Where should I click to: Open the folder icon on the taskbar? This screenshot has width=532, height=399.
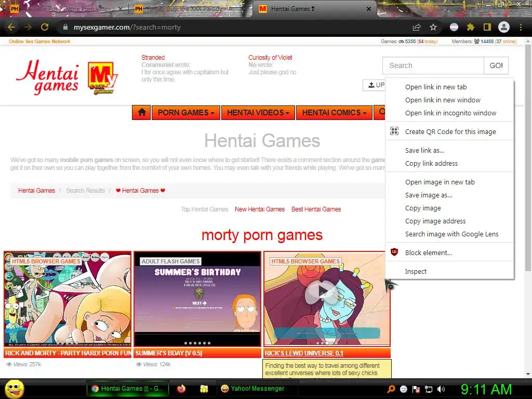click(x=204, y=389)
